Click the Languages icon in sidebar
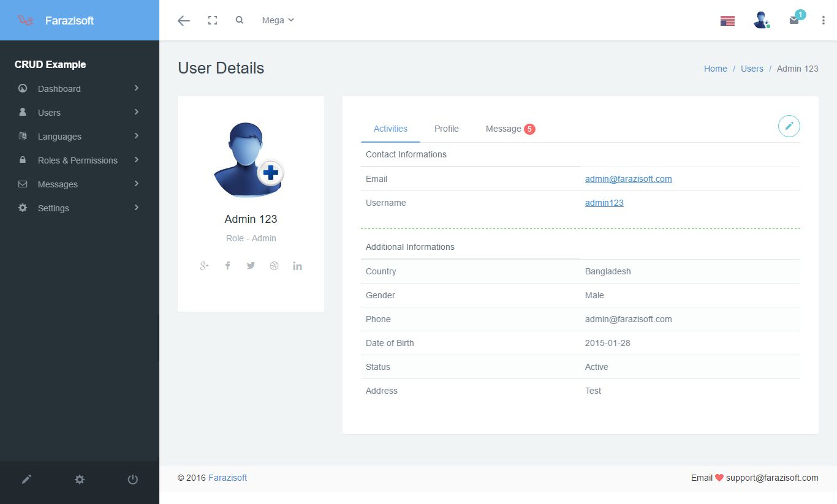837x504 pixels. click(23, 136)
